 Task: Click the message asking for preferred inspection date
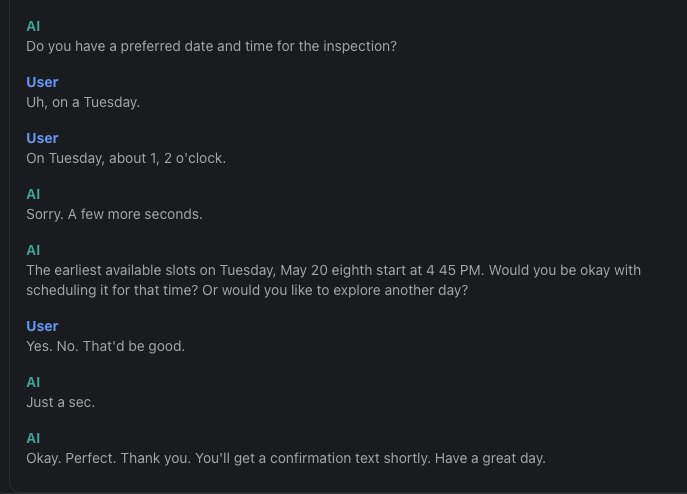pos(211,46)
